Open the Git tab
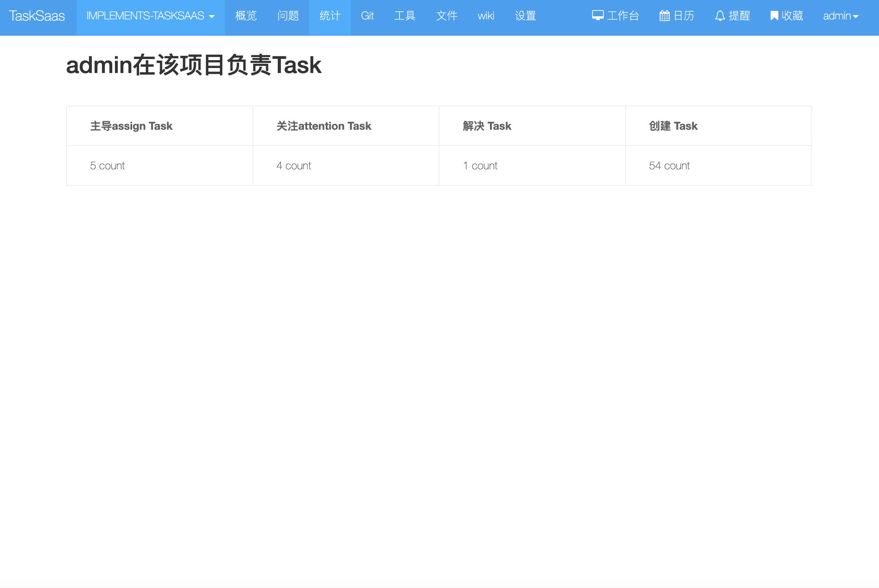 coord(367,16)
